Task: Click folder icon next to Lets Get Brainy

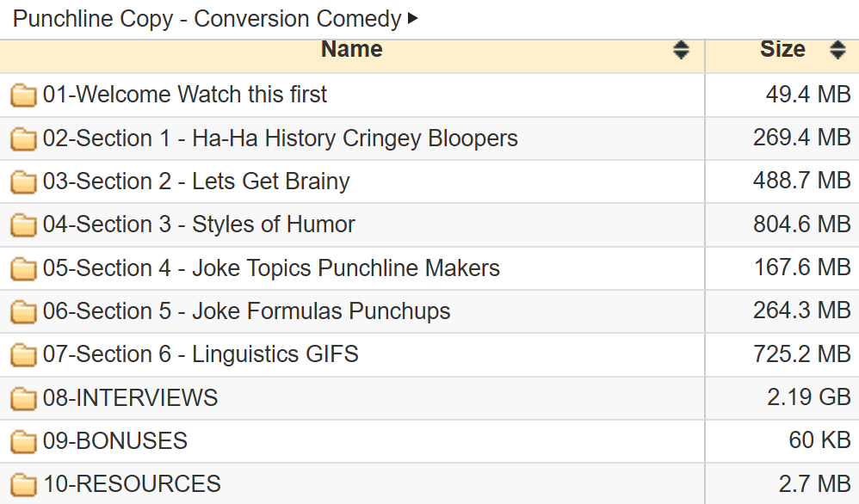Action: click(x=23, y=181)
